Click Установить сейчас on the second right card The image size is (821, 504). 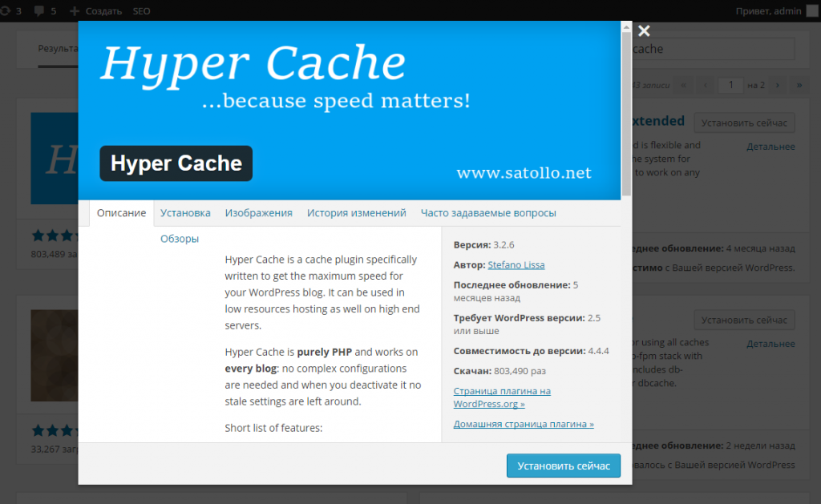pyautogui.click(x=744, y=320)
